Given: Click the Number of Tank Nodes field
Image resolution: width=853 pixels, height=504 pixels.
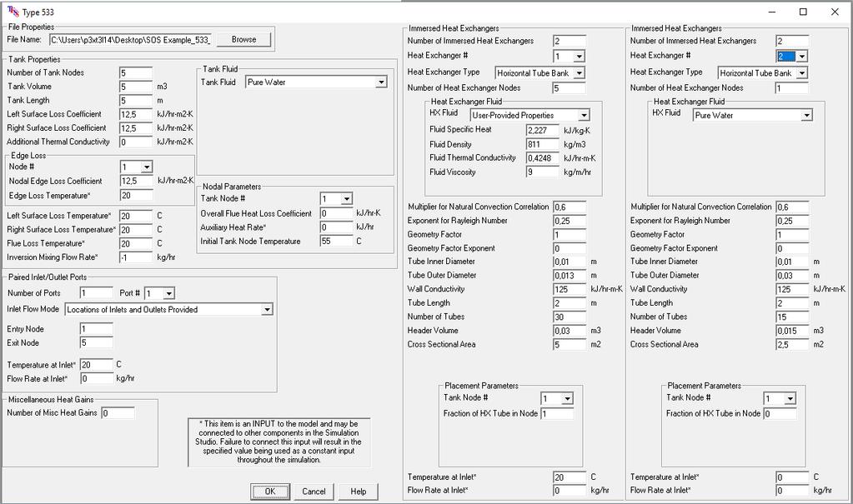Looking at the screenshot, I should [x=135, y=72].
